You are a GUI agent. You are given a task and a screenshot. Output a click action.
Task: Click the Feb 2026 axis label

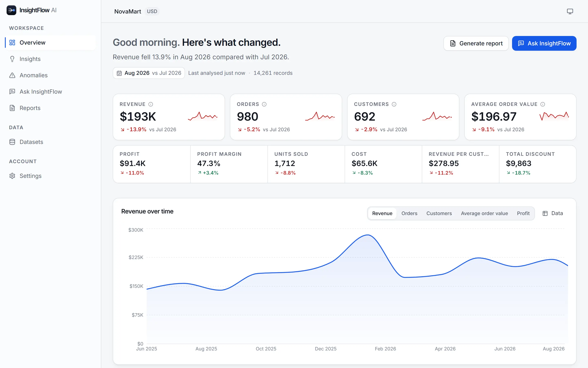coord(385,349)
